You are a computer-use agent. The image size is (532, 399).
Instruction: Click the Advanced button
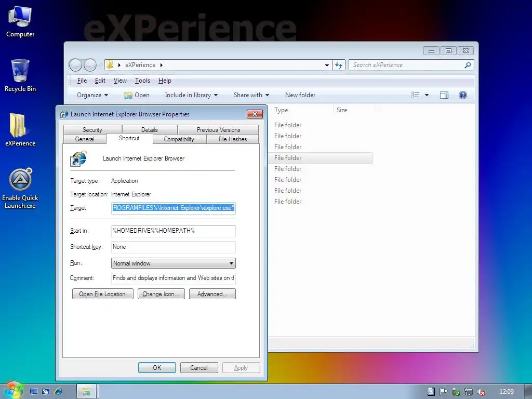click(212, 294)
